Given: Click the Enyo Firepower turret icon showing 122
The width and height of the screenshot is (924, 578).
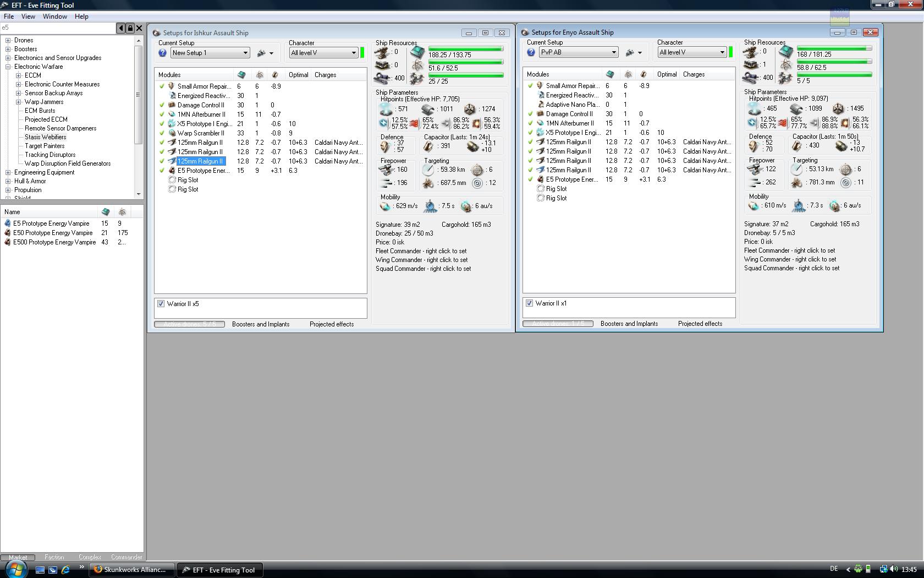Looking at the screenshot, I should coord(755,169).
